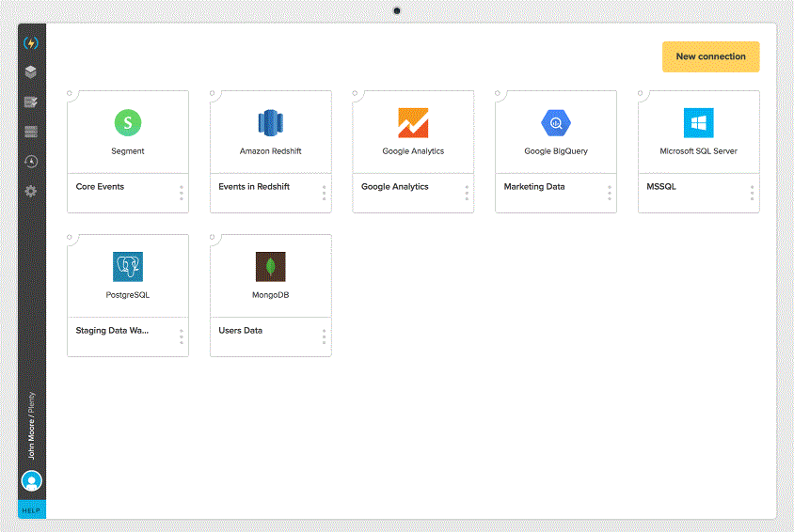794x532 pixels.
Task: Click the Google BigQuery hexagon icon
Action: point(556,122)
